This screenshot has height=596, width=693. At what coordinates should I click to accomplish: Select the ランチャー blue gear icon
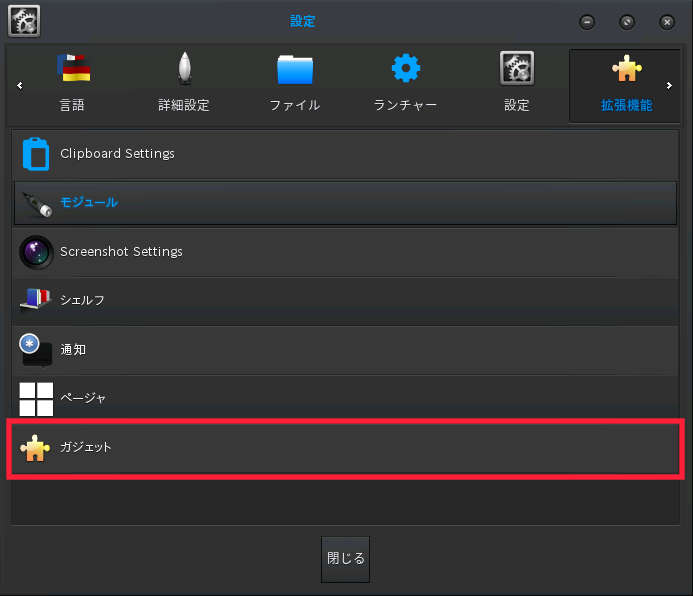(406, 68)
